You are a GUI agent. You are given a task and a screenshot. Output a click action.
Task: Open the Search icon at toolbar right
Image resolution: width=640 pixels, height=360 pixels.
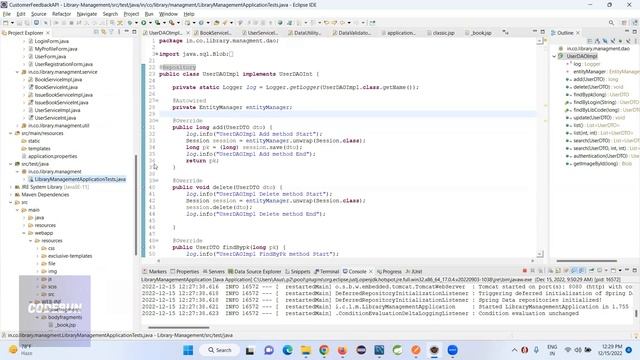611,23
